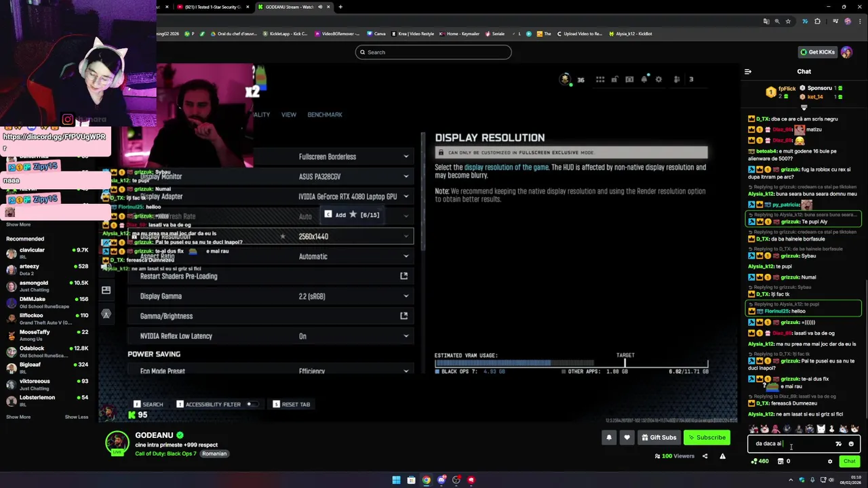Screen dimensions: 868x488
Task: Show hidden system tray icons
Action: [x=790, y=480]
